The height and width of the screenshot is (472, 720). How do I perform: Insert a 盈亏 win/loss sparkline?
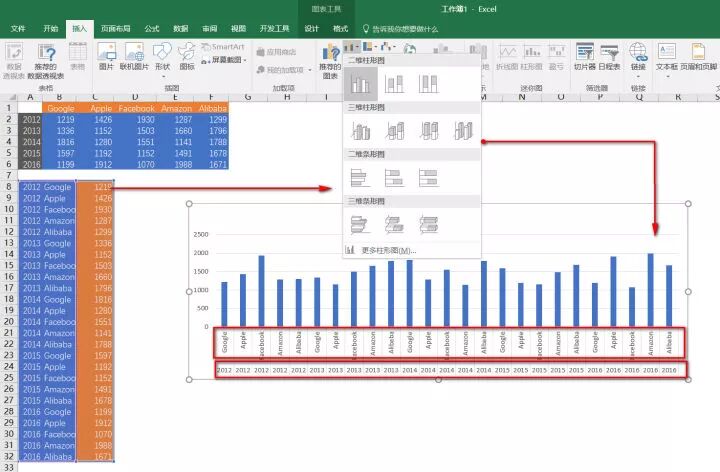pyautogui.click(x=556, y=57)
